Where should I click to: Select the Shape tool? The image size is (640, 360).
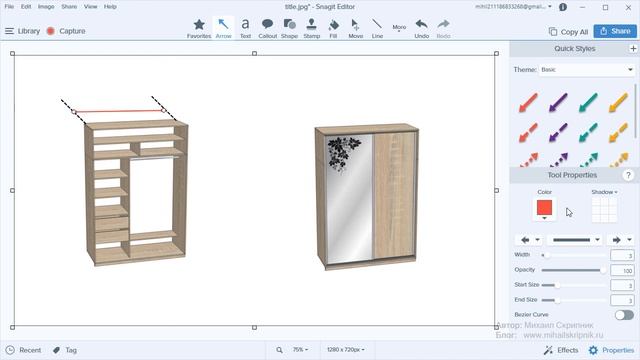pos(289,28)
